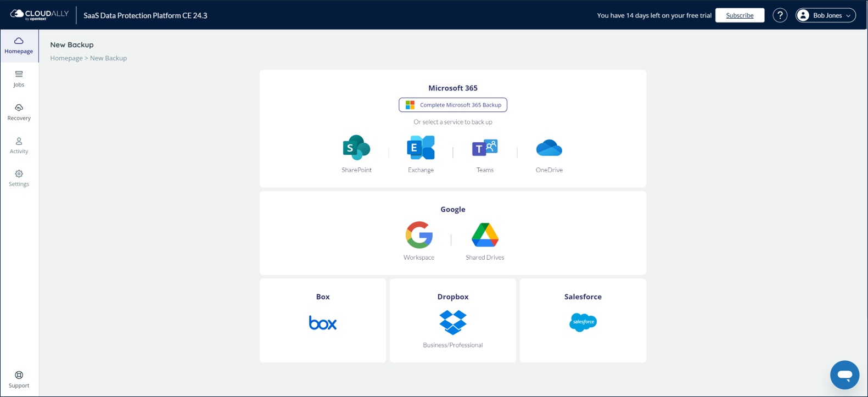The height and width of the screenshot is (397, 868).
Task: Open Settings in the sidebar
Action: [19, 178]
